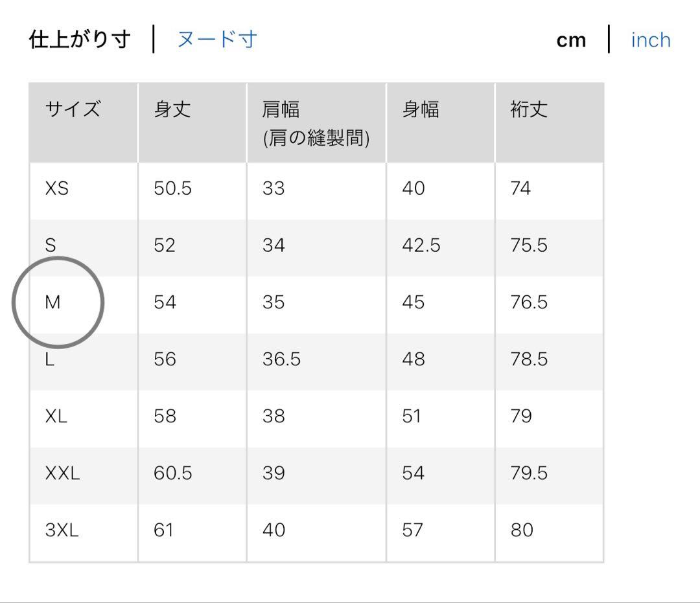
Task: Switch to the ヌード寸 tab
Action: (217, 40)
